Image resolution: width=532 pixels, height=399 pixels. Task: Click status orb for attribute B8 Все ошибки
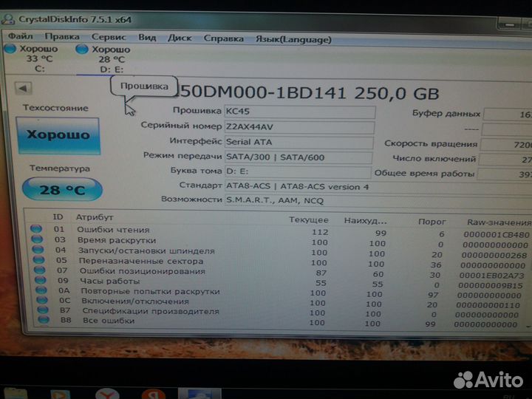44,319
